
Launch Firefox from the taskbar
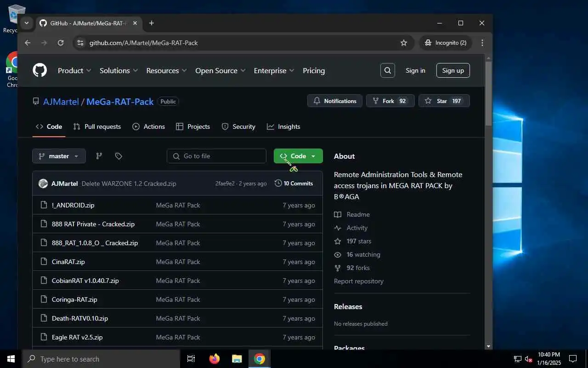(215, 359)
